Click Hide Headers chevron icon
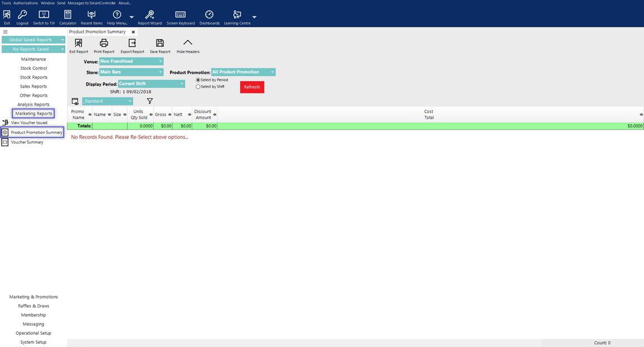The width and height of the screenshot is (644, 347). pyautogui.click(x=188, y=44)
